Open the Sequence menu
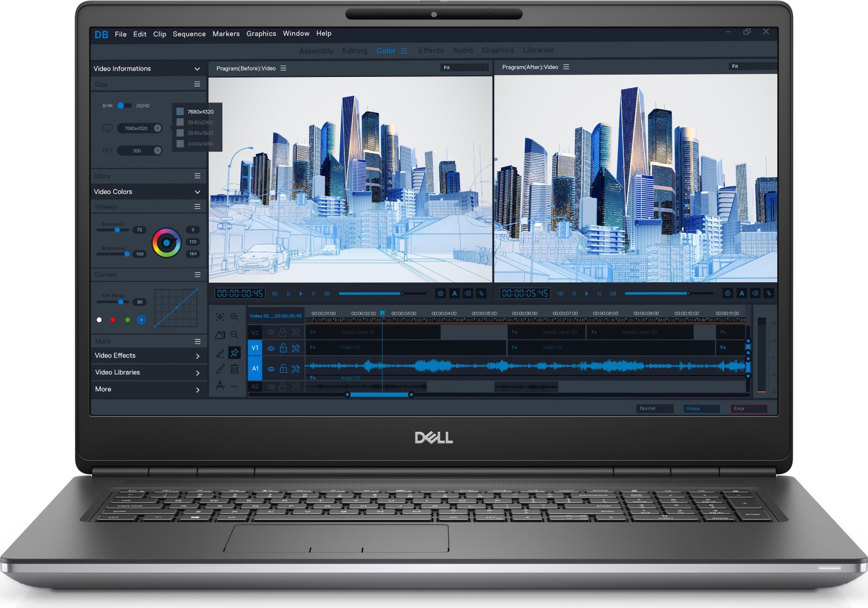 pyautogui.click(x=189, y=34)
